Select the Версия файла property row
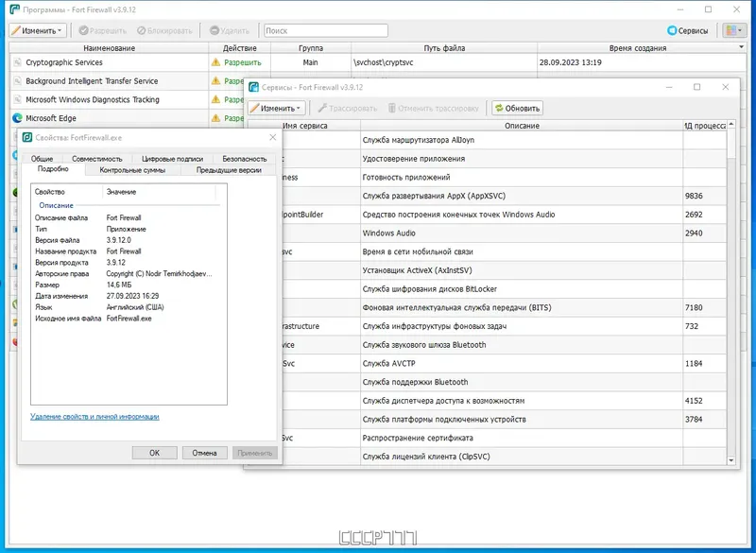The image size is (756, 553). 125,240
